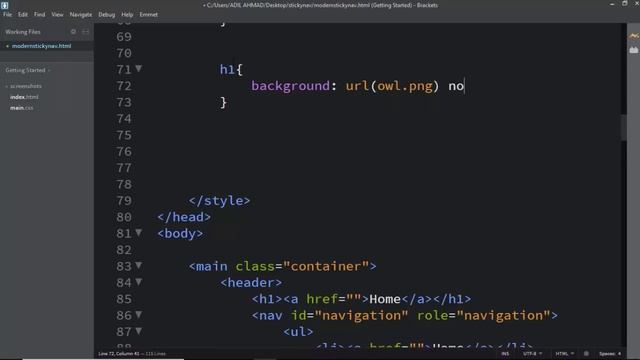Open Working Files gear settings
Screen dimensions: 640x360
pos(73,31)
